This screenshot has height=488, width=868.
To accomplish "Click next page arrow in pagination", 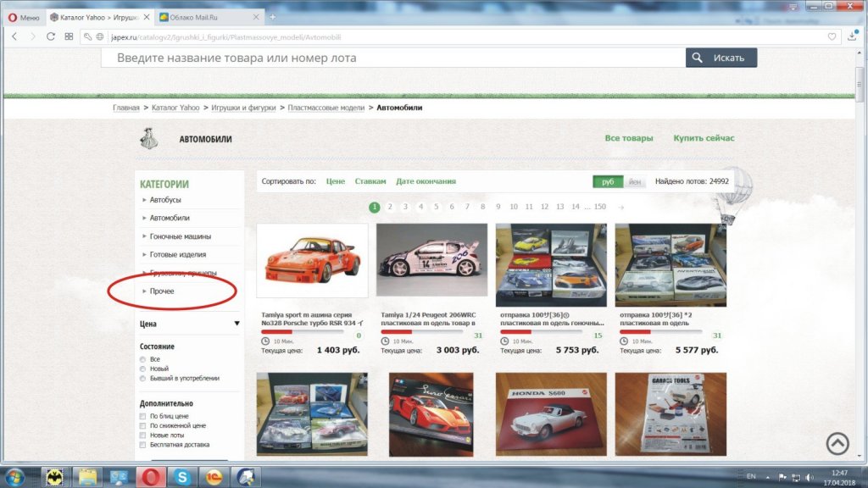I will (x=621, y=207).
